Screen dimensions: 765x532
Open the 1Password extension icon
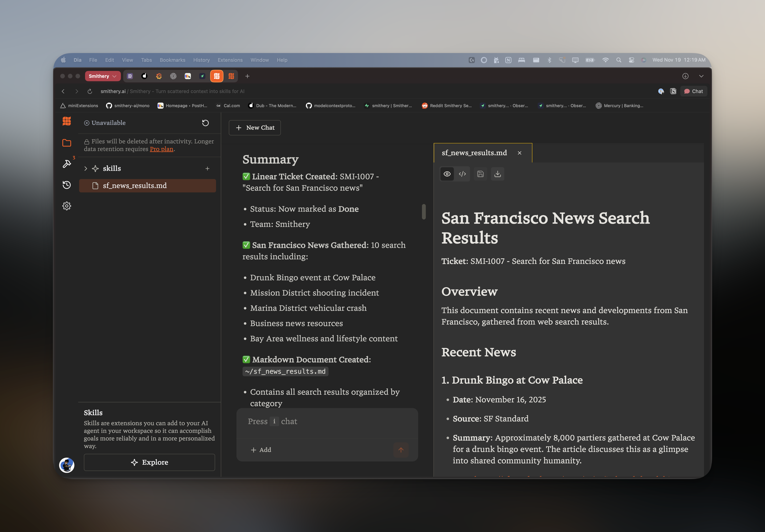[661, 91]
